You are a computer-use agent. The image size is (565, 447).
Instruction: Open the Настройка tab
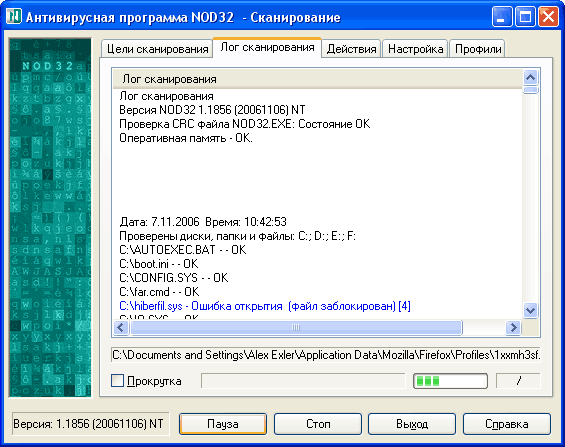(415, 49)
